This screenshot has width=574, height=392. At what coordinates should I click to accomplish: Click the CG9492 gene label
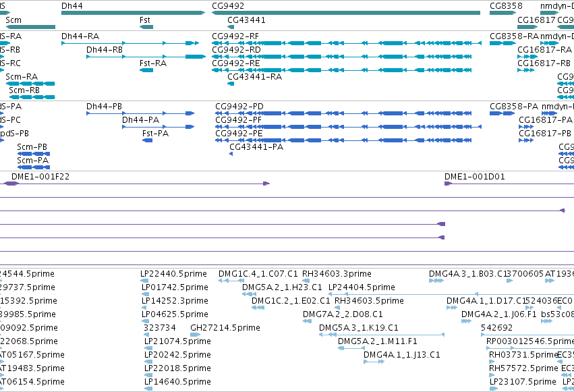pos(228,6)
